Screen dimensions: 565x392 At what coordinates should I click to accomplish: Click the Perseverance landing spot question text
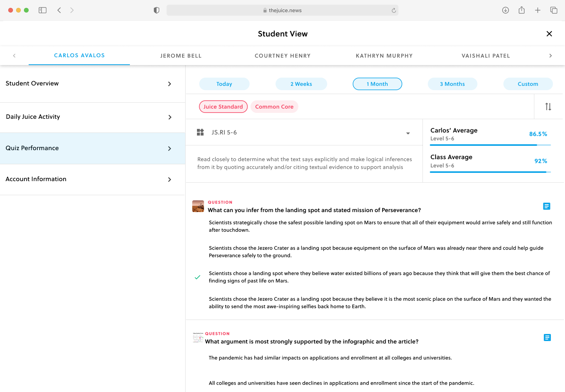pos(314,210)
